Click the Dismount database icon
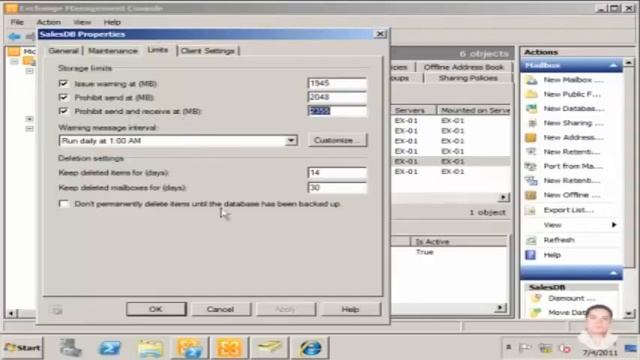The height and width of the screenshot is (360, 640). coord(536,298)
